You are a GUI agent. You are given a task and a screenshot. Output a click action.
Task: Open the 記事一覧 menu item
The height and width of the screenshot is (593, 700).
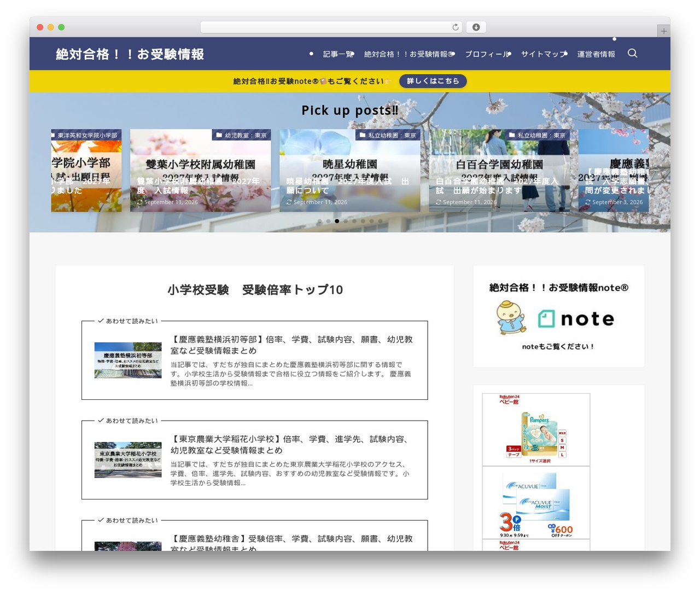coord(339,54)
